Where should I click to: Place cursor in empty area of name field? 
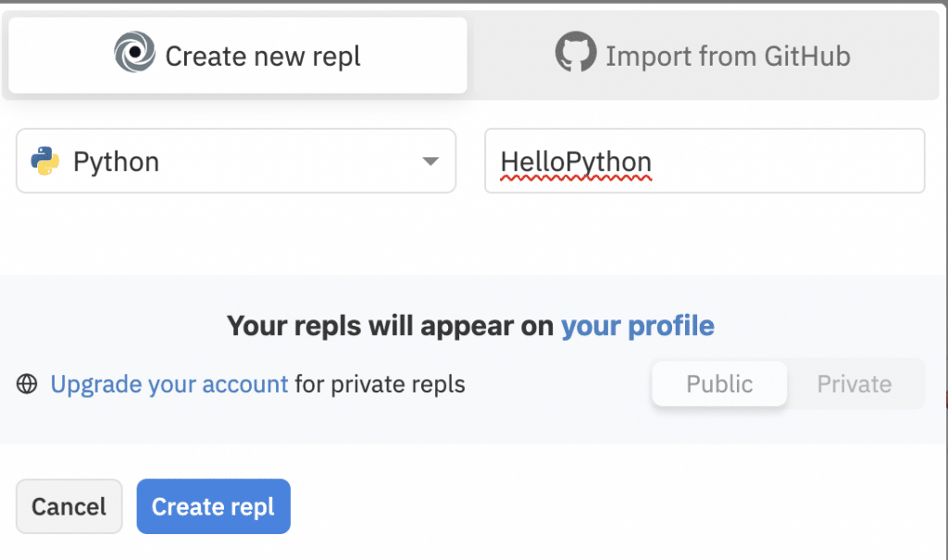coord(786,161)
